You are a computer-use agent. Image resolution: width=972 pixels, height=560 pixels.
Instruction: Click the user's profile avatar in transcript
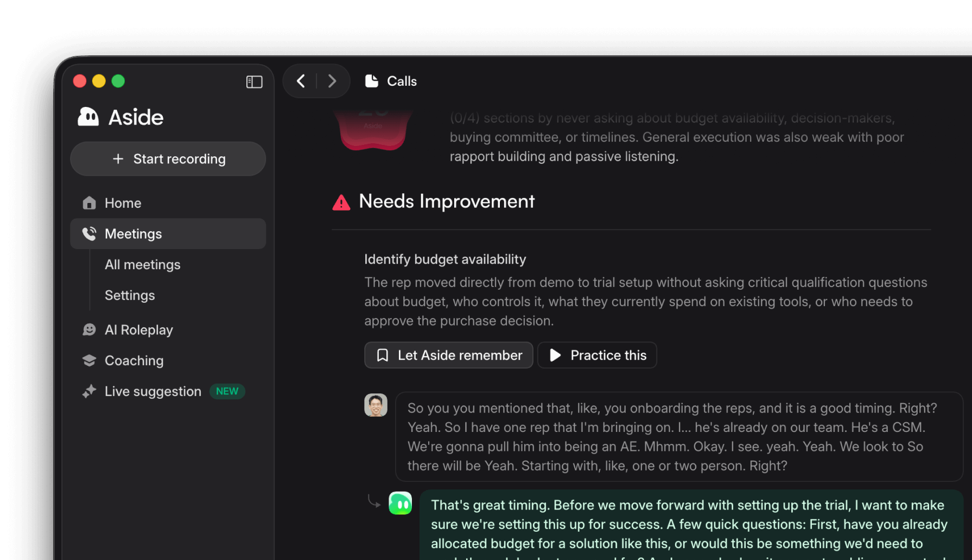374,405
